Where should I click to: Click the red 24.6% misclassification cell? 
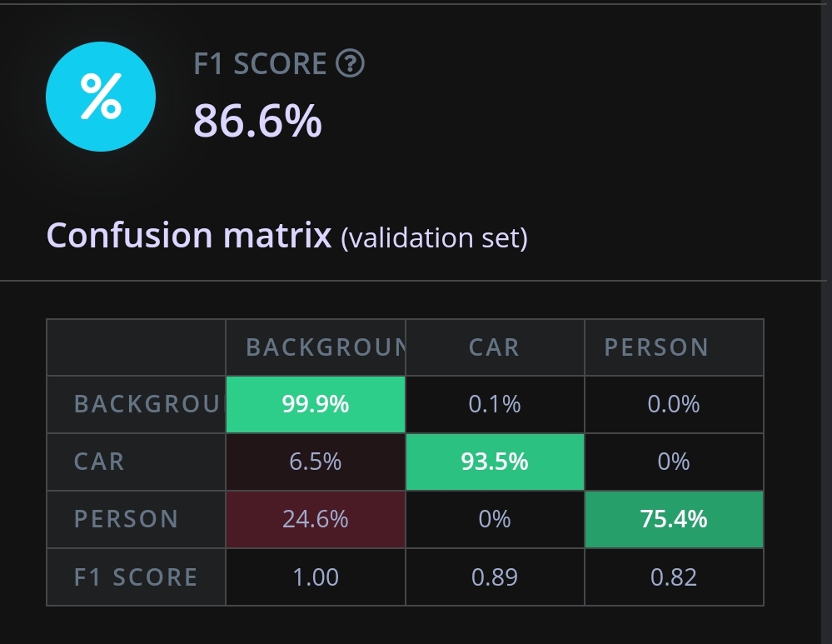click(316, 519)
